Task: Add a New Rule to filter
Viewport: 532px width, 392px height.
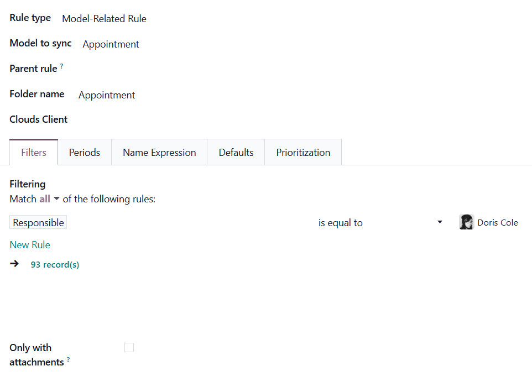Action: click(30, 245)
